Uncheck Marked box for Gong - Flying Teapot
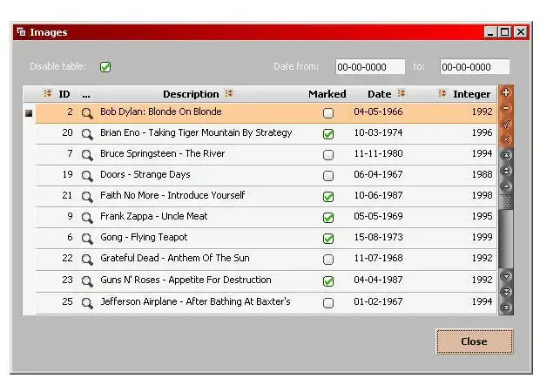This screenshot has width=540, height=392. 328,239
